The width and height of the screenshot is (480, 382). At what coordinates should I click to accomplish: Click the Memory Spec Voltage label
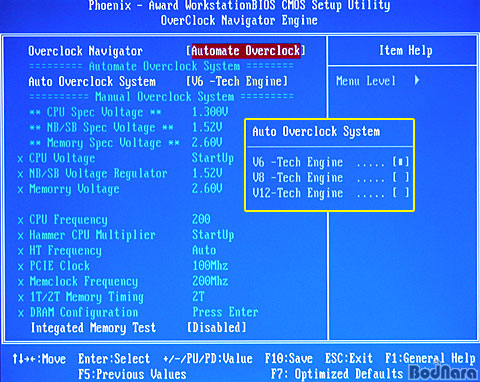tap(104, 143)
